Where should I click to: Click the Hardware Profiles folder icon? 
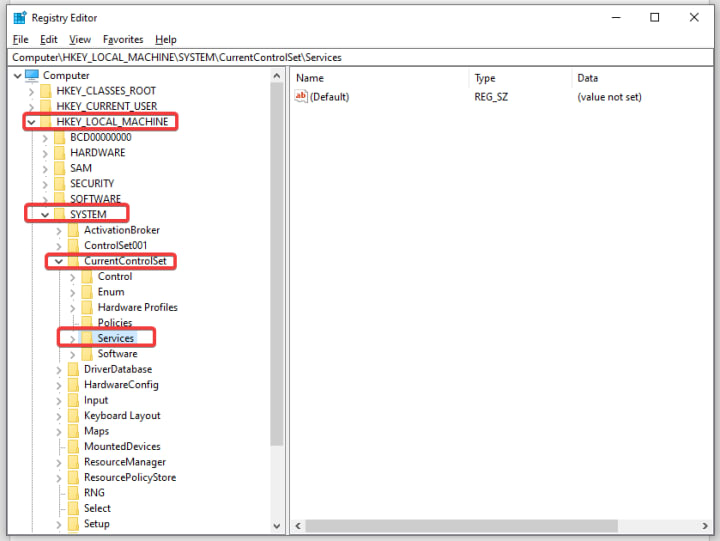click(x=87, y=307)
